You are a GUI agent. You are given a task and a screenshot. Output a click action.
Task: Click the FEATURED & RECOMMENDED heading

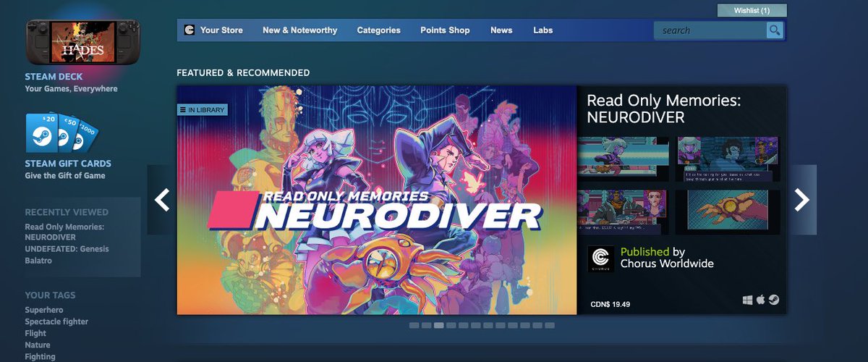click(x=243, y=73)
